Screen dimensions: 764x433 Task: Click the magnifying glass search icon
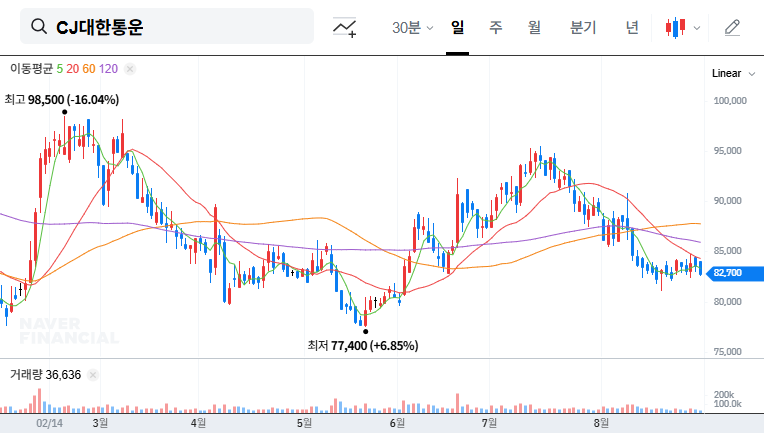(x=38, y=26)
